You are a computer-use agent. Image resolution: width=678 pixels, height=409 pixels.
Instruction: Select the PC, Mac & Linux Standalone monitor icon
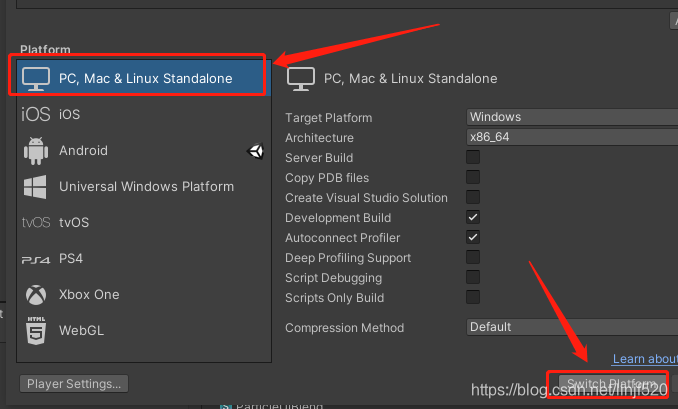[x=36, y=79]
